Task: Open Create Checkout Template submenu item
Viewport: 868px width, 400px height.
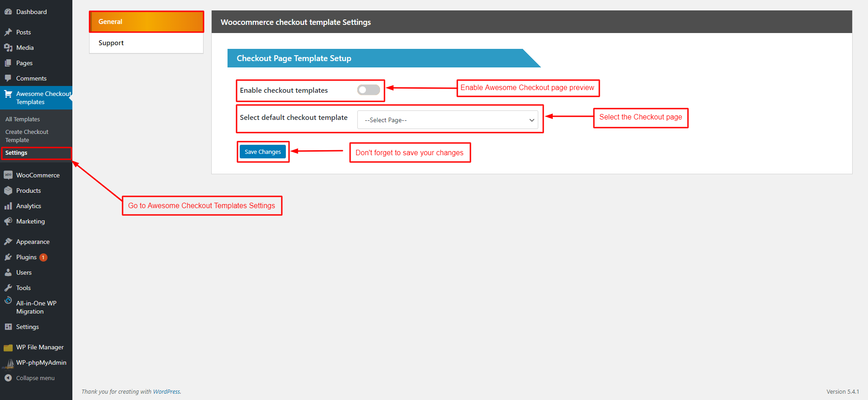Action: (27, 136)
